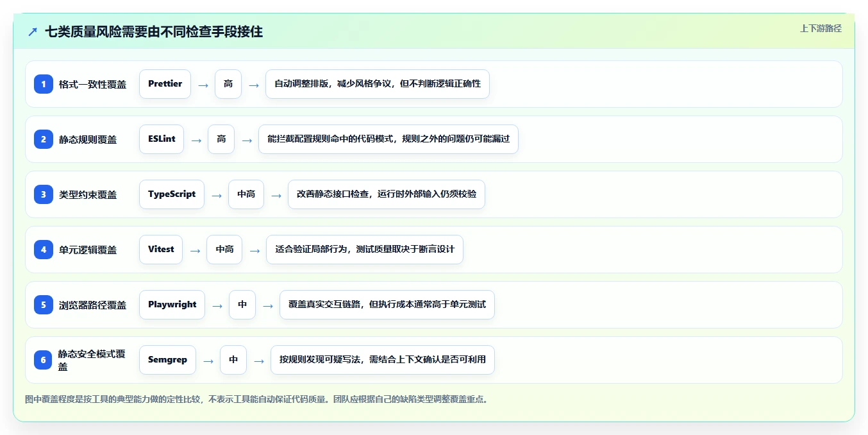The image size is (868, 435).
Task: Select number badge 2
Action: 44,139
